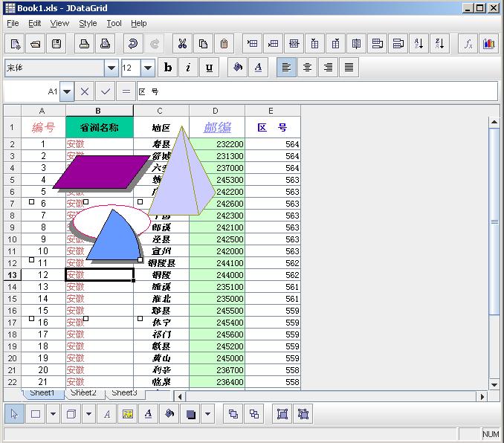Click the formula cancel X button
Viewport: 504px width, 443px height.
click(x=85, y=91)
